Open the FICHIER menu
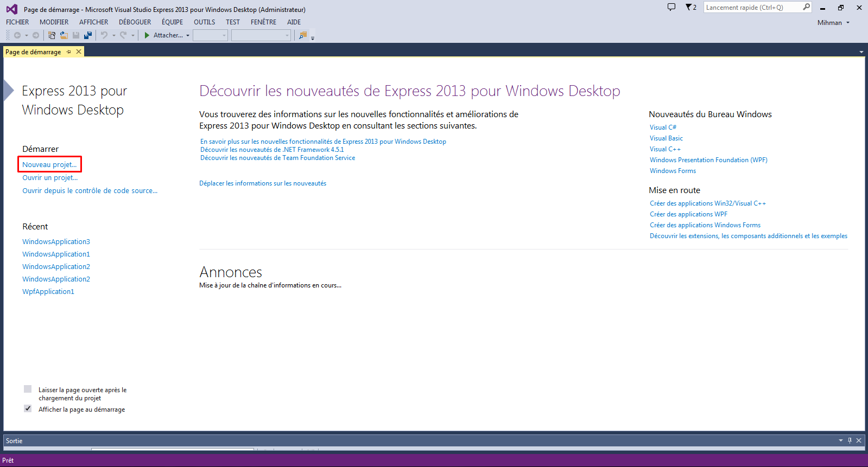Viewport: 868px width, 467px height. (x=17, y=22)
